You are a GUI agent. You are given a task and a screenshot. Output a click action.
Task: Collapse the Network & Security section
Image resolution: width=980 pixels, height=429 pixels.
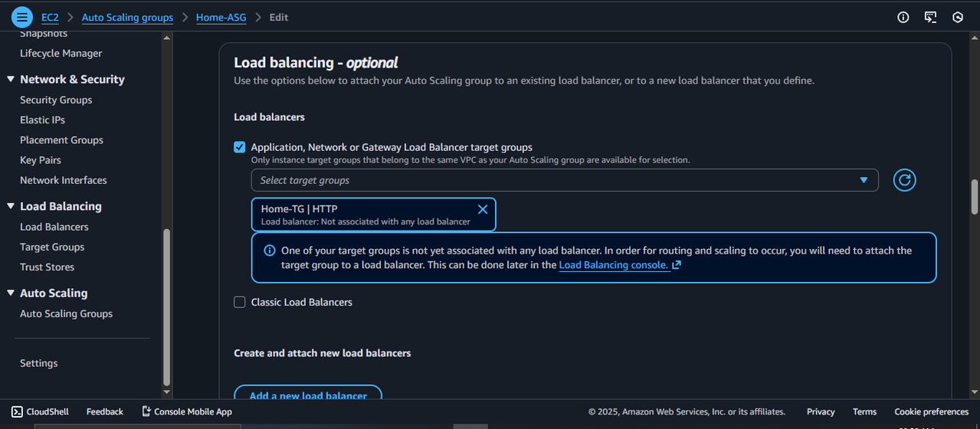tap(11, 79)
